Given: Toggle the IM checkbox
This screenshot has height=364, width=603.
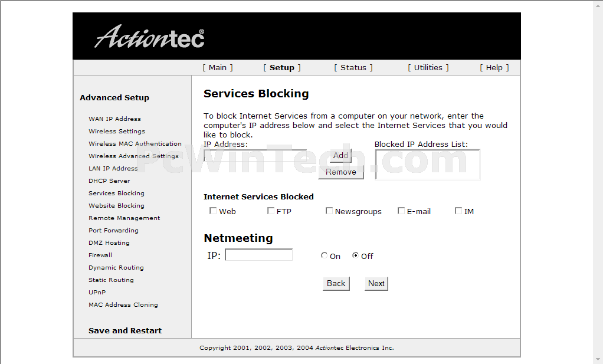Looking at the screenshot, I should 458,211.
